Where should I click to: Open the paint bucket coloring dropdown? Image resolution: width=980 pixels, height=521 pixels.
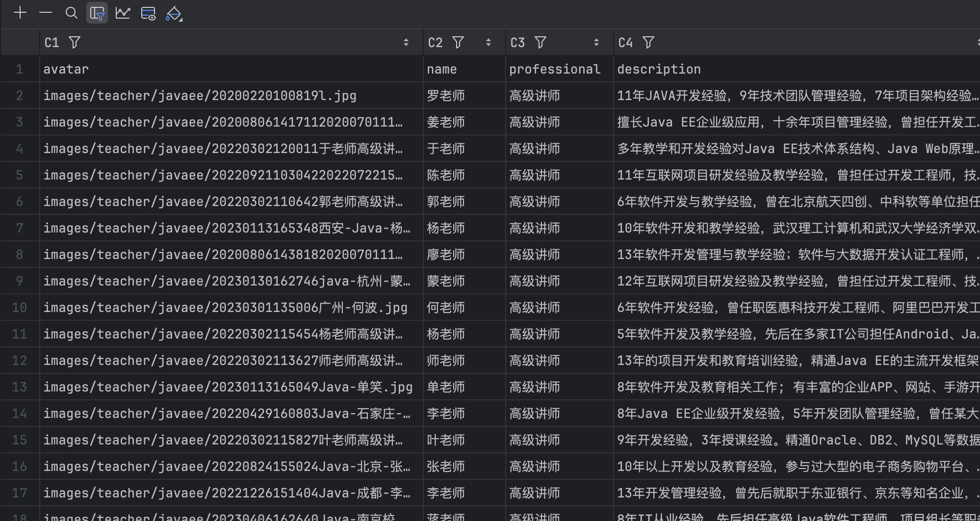174,13
